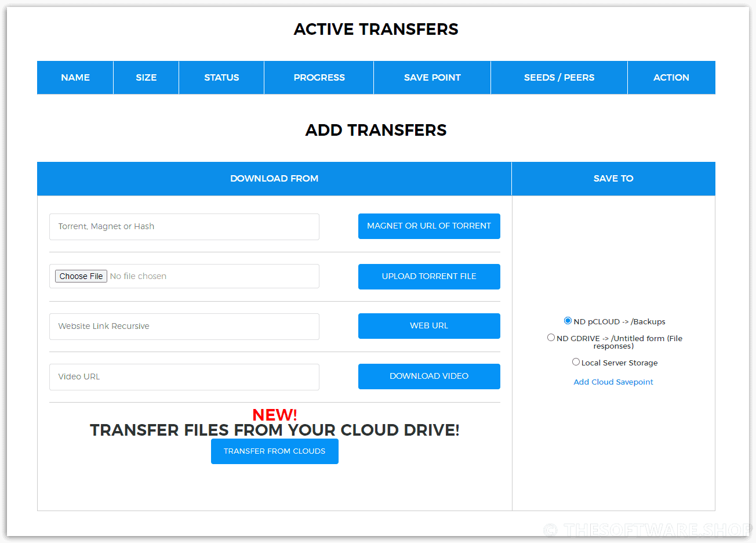This screenshot has width=756, height=543.
Task: Select ND GDRIVE Untitled form radio option
Action: (x=551, y=338)
